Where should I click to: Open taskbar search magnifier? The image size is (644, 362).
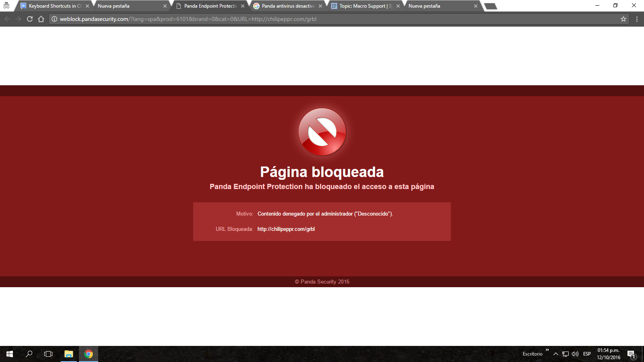(x=29, y=354)
